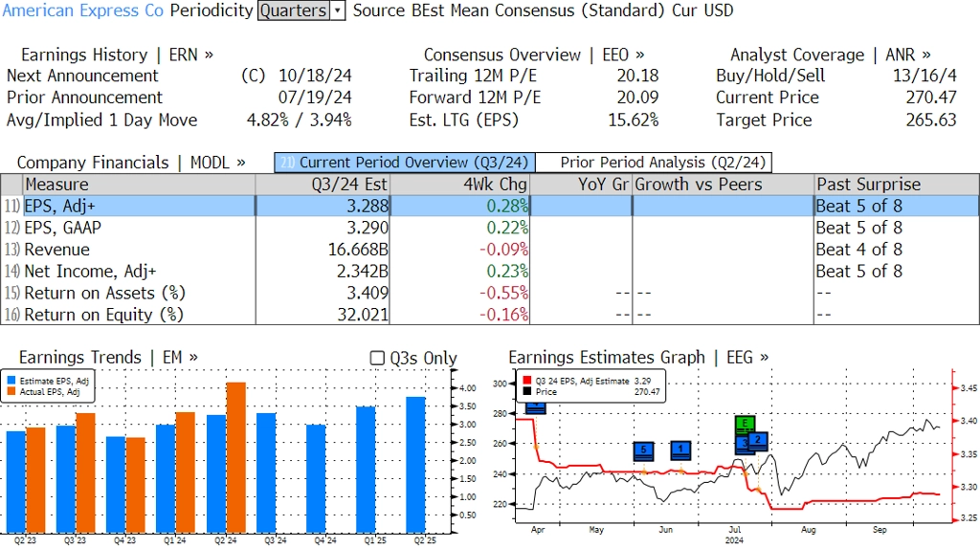The height and width of the screenshot is (548, 980).
Task: Switch to Current Period Overview (Q3/24) tab
Action: pos(405,163)
